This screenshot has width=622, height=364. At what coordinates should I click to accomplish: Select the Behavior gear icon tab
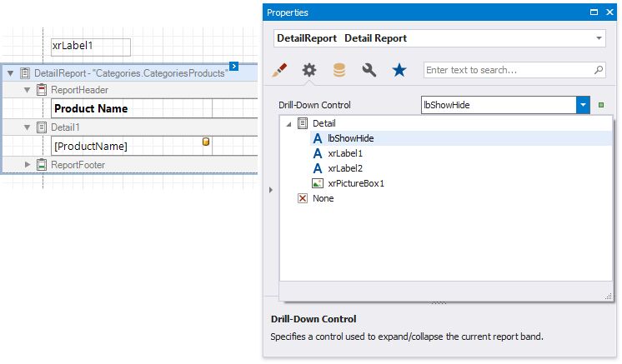[x=309, y=71]
